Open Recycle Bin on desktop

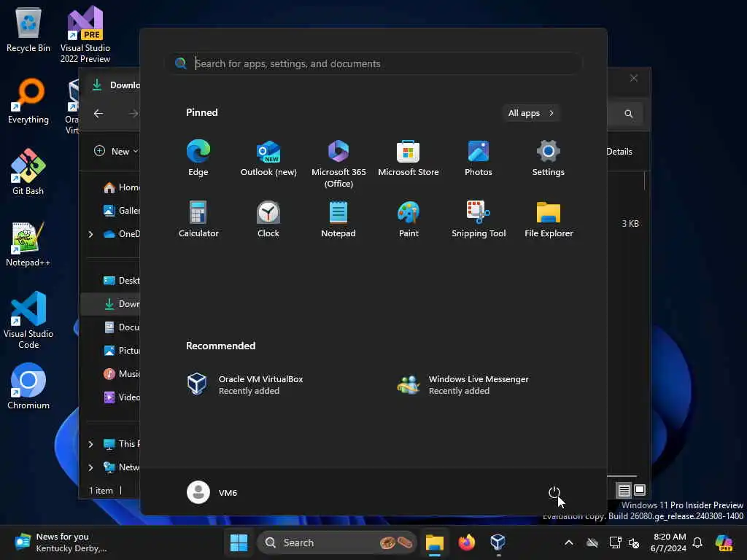pyautogui.click(x=28, y=29)
